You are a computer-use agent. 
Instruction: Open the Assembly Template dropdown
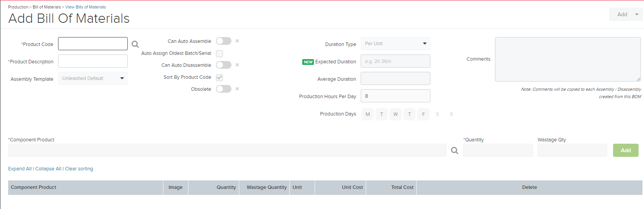click(93, 78)
